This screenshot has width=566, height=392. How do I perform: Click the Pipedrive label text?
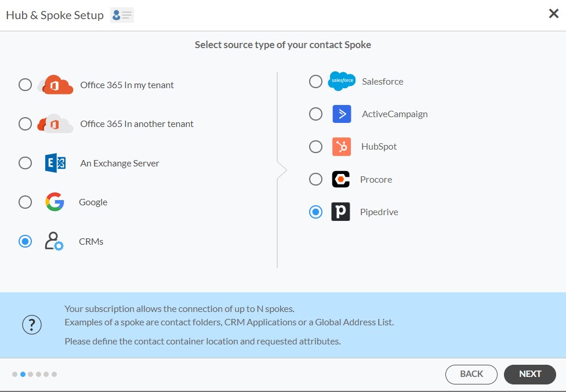point(379,212)
